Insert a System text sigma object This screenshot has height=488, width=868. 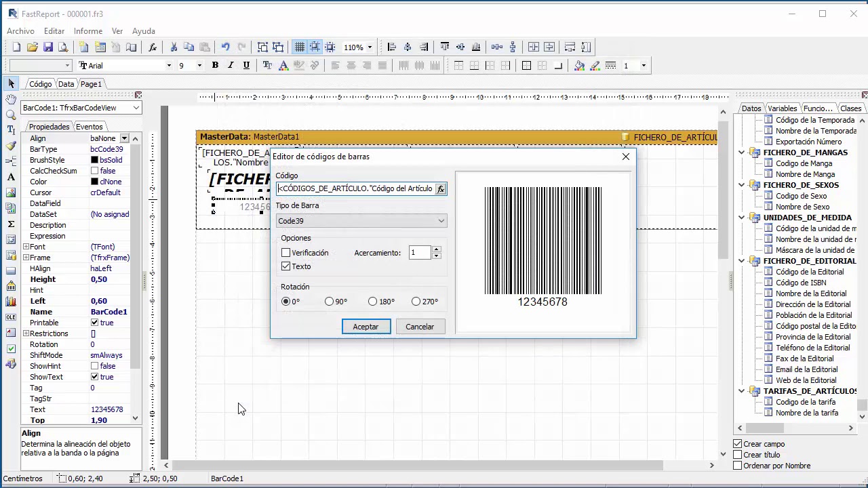[x=11, y=224]
